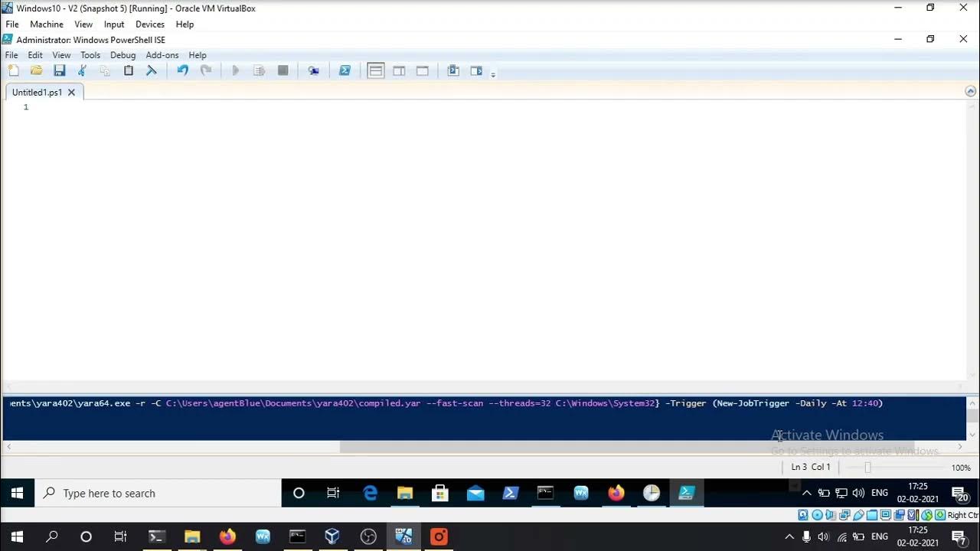
Task: Show the Command Add-on toolbar icon
Action: [476, 70]
